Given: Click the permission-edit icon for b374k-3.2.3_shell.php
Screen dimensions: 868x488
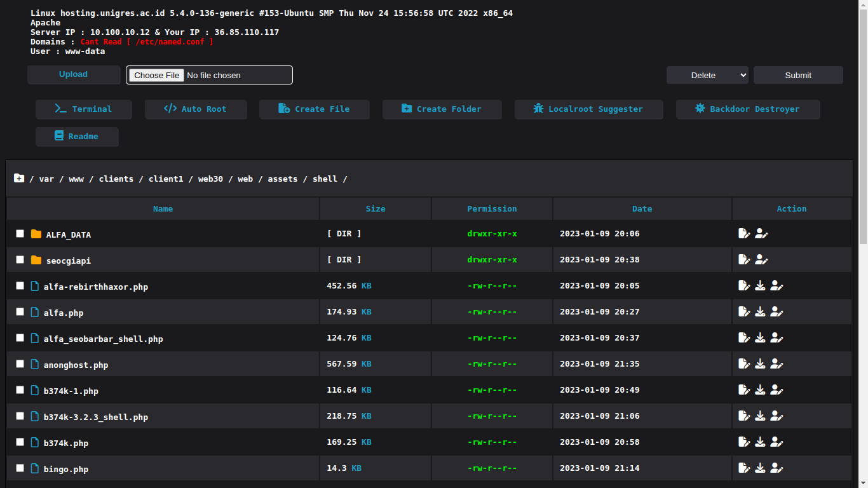Looking at the screenshot, I should [776, 416].
